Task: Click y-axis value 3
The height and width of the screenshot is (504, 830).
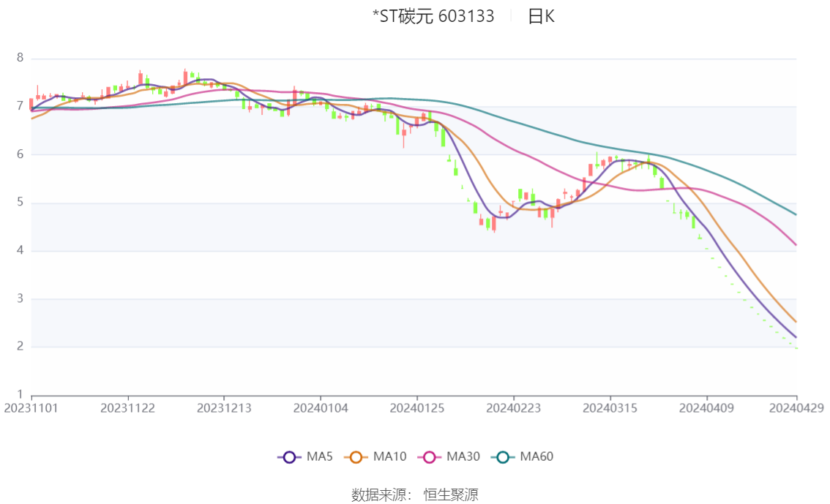Action: point(20,298)
